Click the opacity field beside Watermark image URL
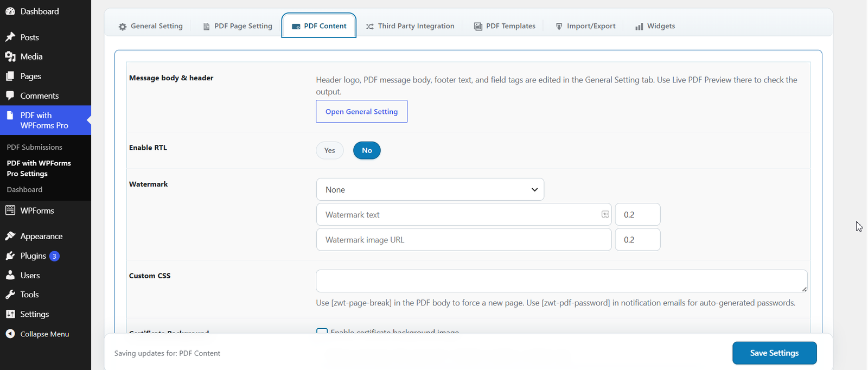 click(x=637, y=240)
